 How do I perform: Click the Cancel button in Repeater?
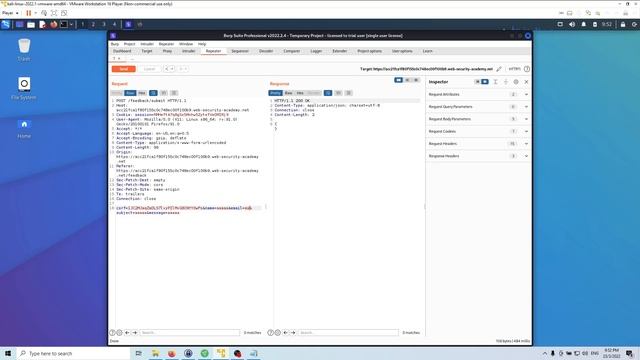[x=149, y=69]
